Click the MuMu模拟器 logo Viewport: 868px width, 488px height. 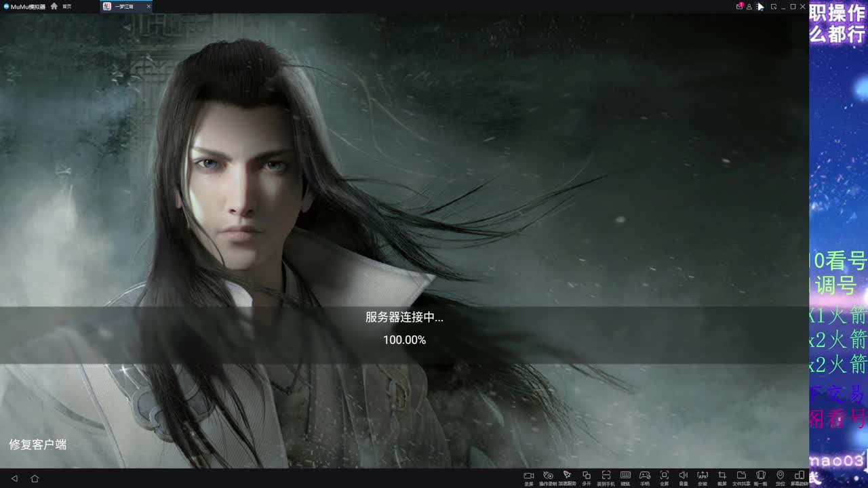tap(24, 6)
